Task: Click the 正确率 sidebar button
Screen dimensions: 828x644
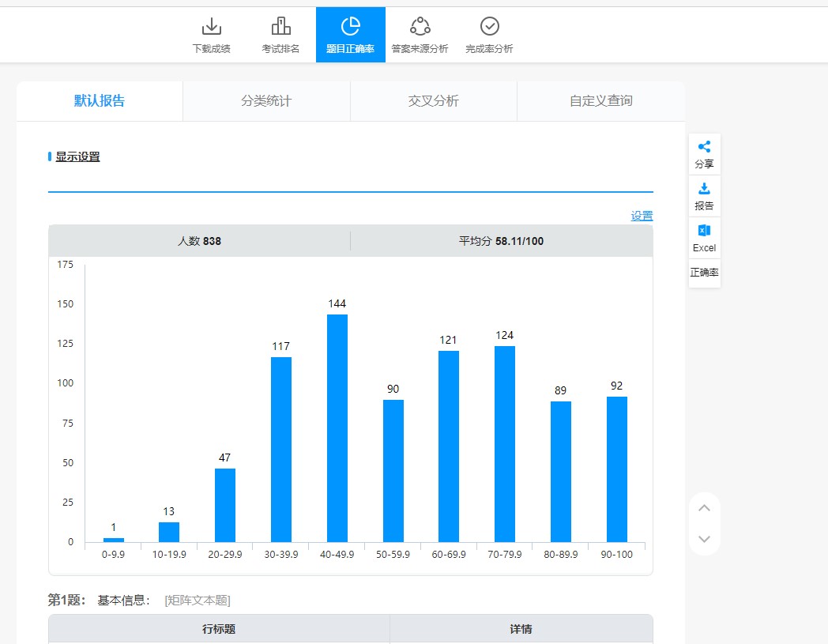Action: pyautogui.click(x=704, y=273)
